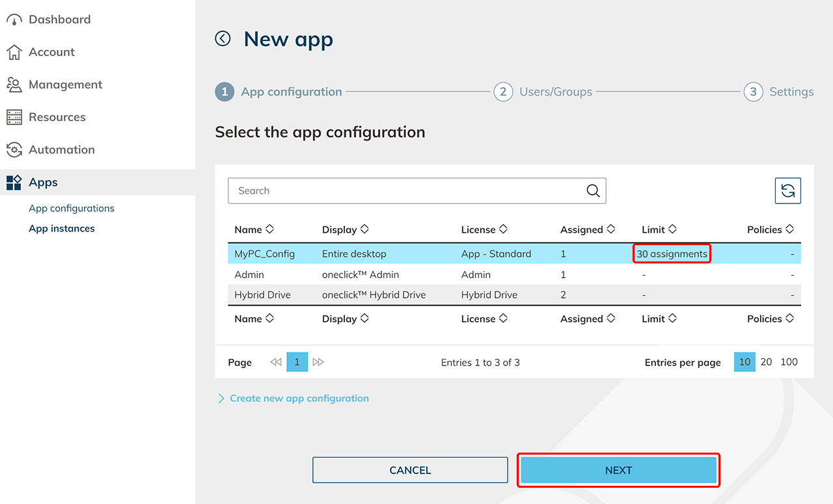Open App instances in the sidebar
Screen dimensions: 833x504
pyautogui.click(x=62, y=229)
